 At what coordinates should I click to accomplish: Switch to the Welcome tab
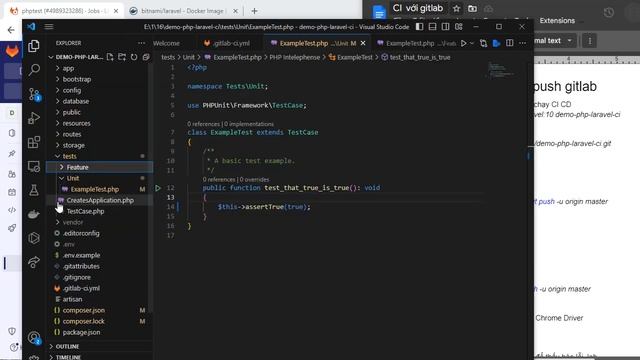click(x=166, y=43)
